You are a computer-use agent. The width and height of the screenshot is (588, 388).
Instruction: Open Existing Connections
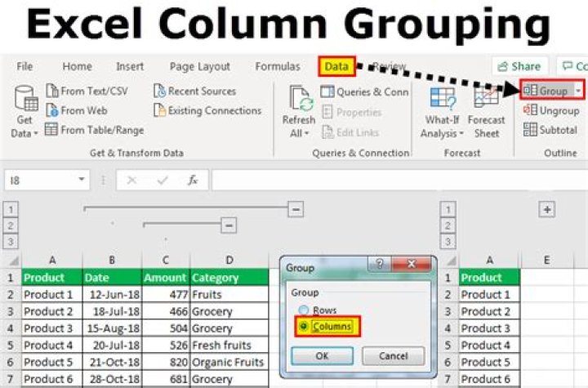207,110
